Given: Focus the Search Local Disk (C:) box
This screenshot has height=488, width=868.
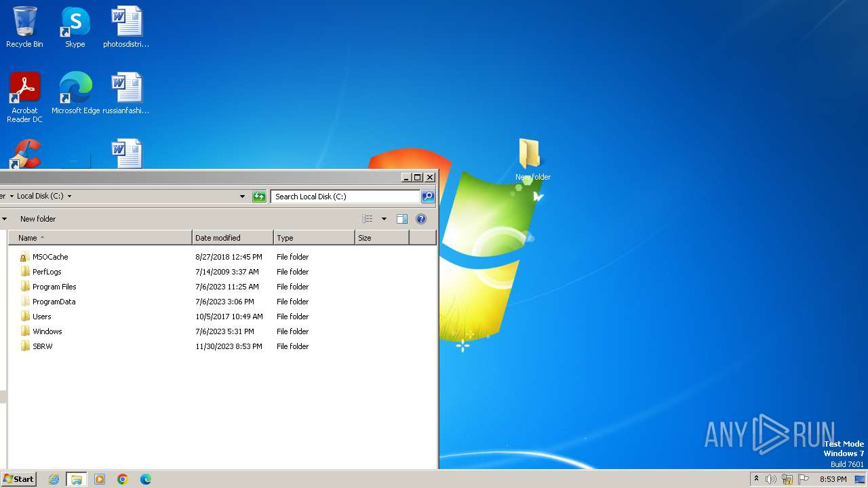Looking at the screenshot, I should pyautogui.click(x=345, y=197).
